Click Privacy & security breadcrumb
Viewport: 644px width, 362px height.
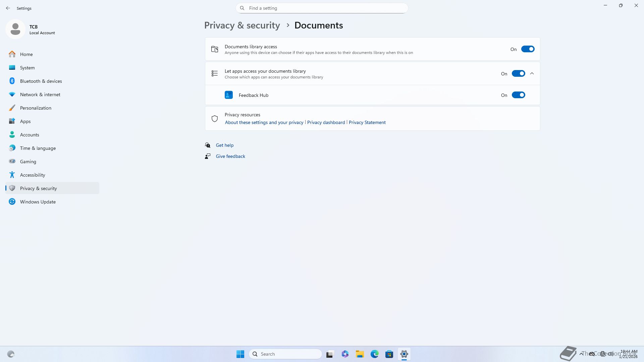(242, 25)
